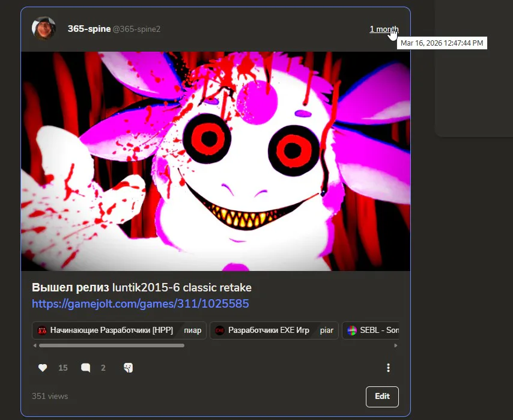Open the Начинающие Разработчики community icon

[42, 330]
